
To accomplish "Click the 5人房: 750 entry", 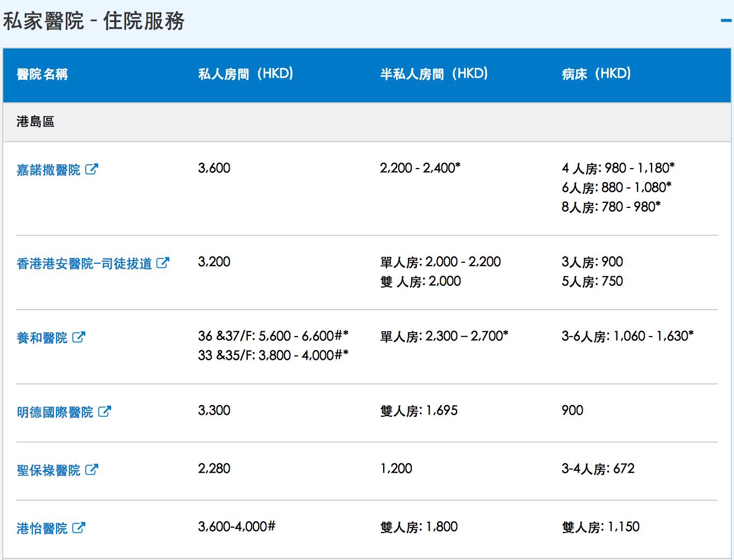I will click(x=592, y=282).
